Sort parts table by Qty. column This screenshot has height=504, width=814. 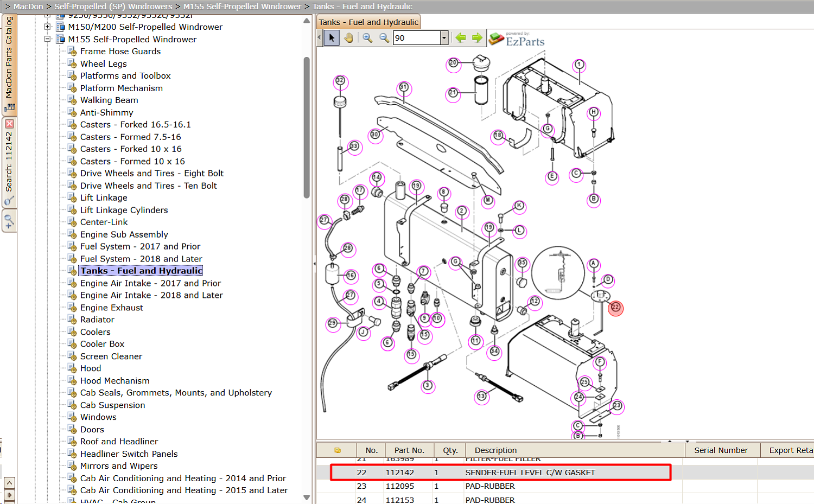(450, 450)
